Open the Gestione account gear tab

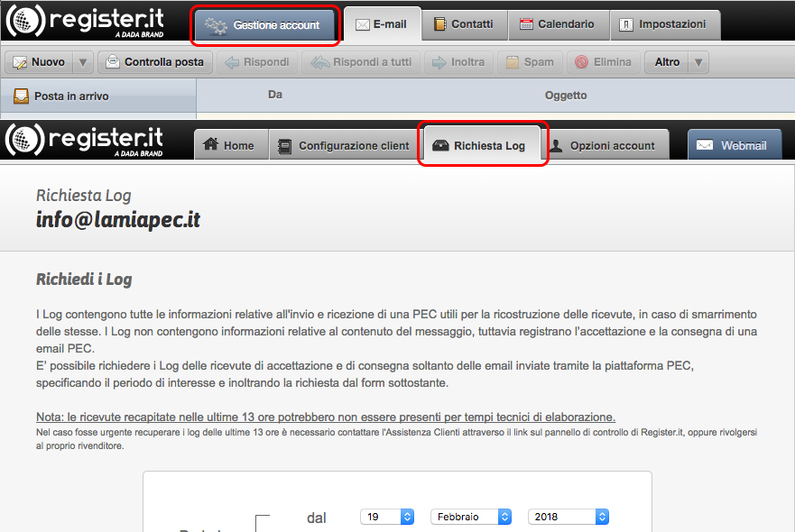pyautogui.click(x=264, y=25)
